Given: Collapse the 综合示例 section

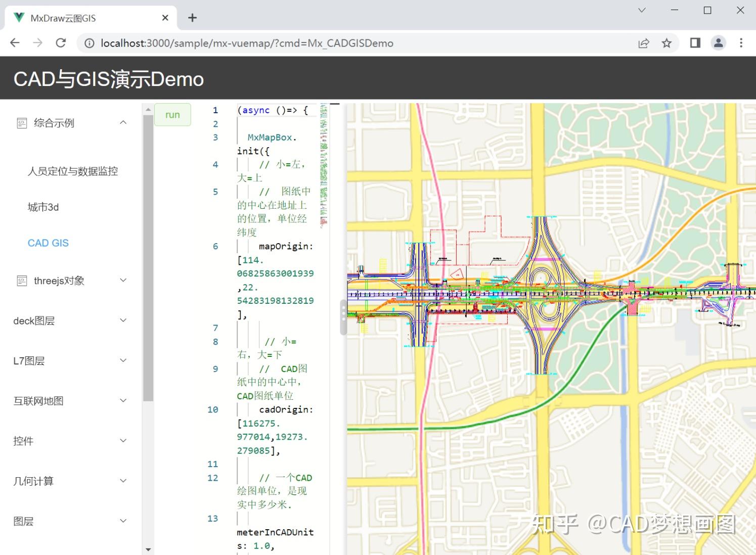Looking at the screenshot, I should point(123,122).
